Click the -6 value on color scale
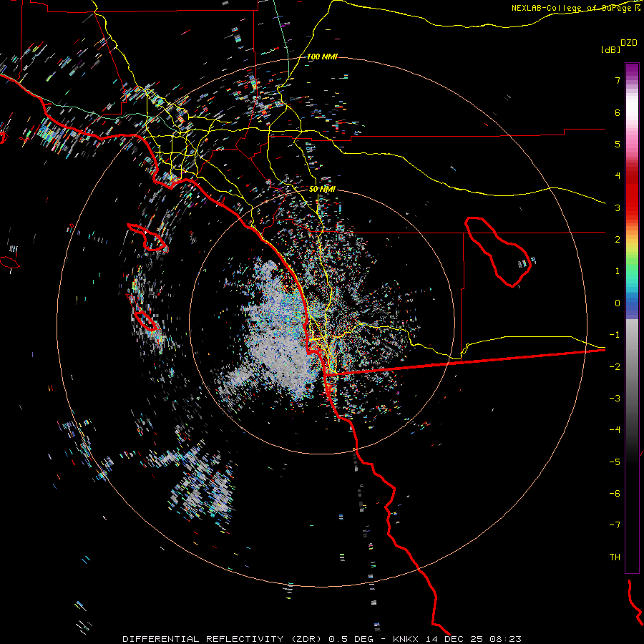644x644 pixels. [615, 494]
